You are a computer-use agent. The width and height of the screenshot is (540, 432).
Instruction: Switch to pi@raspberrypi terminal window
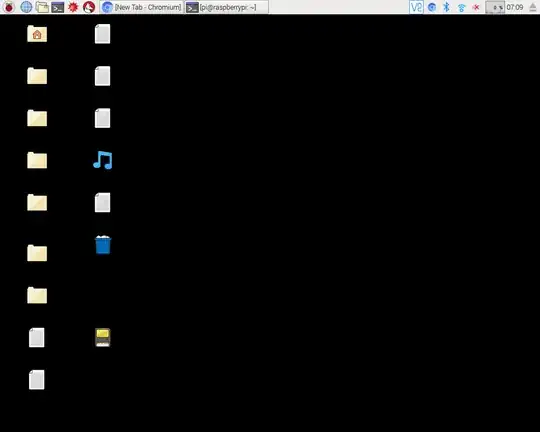click(227, 7)
